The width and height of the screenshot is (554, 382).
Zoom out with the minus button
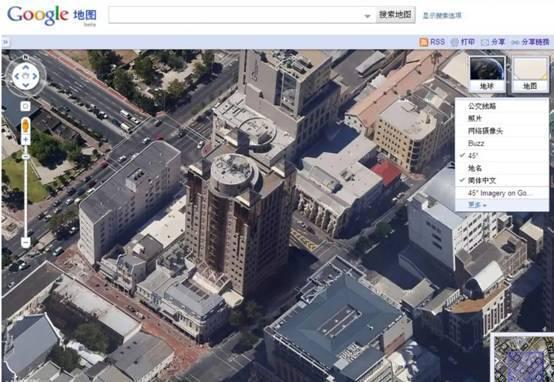25,242
